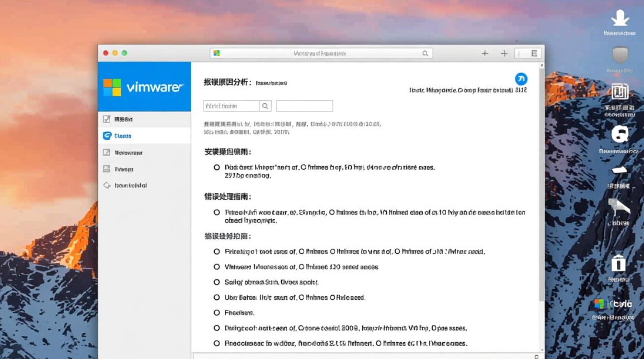This screenshot has width=644, height=359.
Task: Click the 报错原因分析 heading text
Action: click(x=228, y=82)
